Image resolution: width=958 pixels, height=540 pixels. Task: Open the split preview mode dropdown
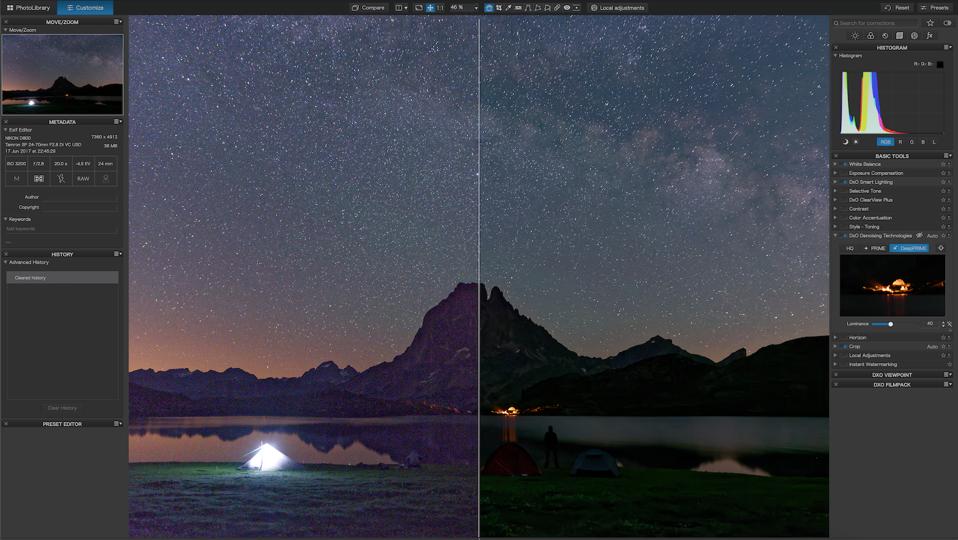point(401,8)
